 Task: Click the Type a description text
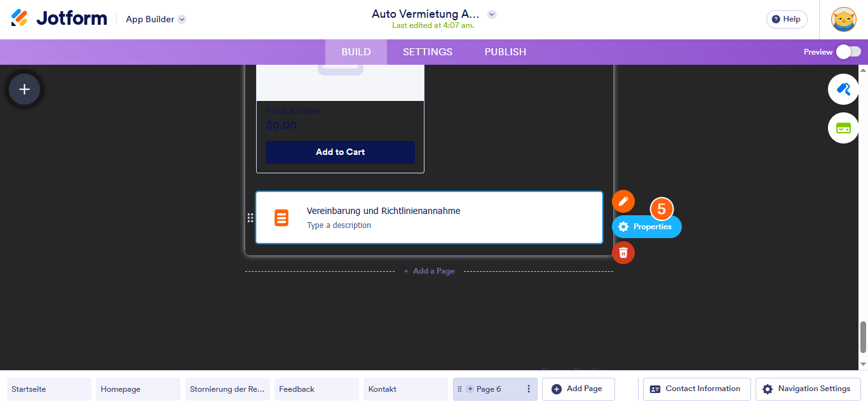click(x=339, y=225)
